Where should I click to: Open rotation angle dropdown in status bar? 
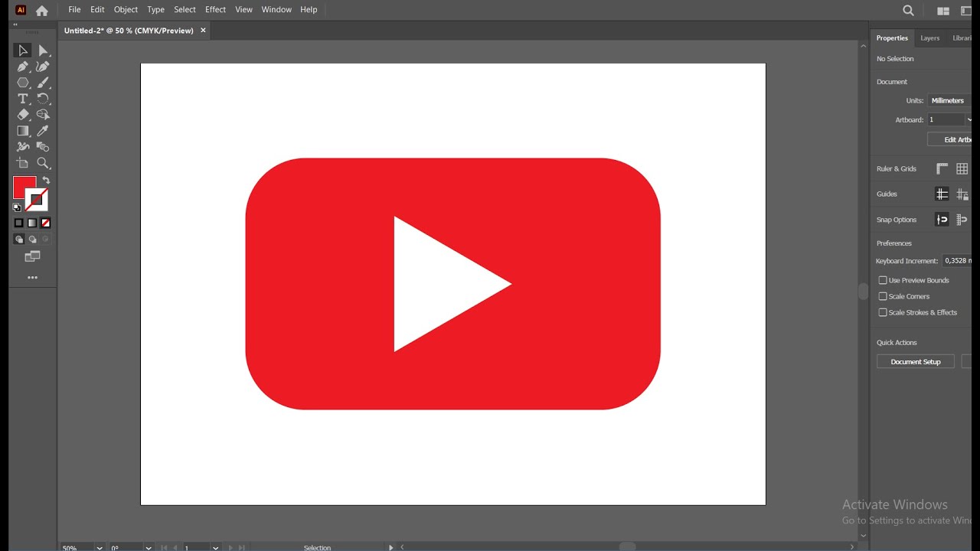[x=149, y=548]
